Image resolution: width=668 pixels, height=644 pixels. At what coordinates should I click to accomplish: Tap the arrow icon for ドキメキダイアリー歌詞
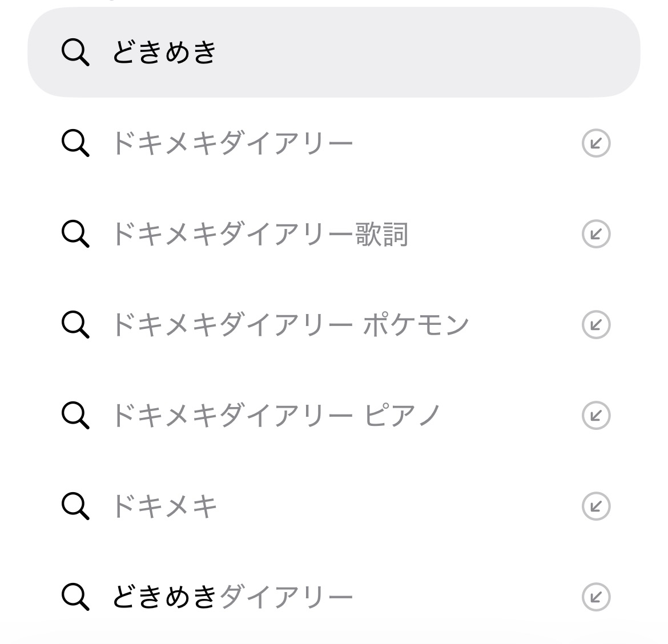pos(595,234)
